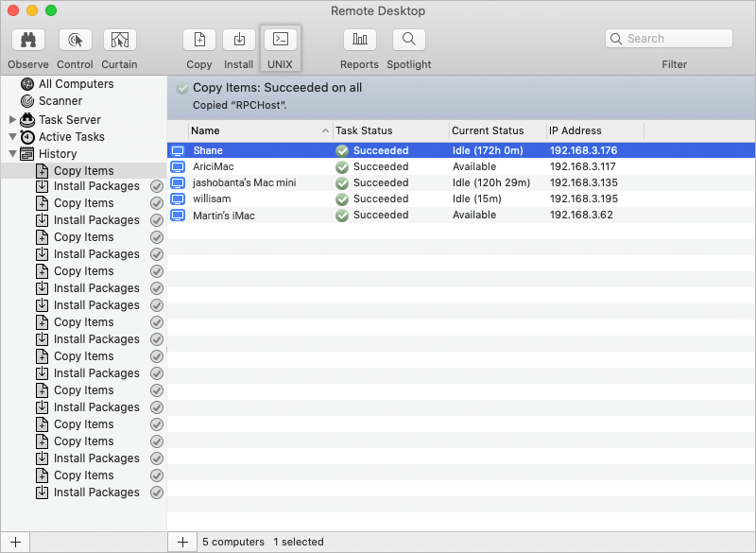Run Spotlight search from the toolbar
The width and height of the screenshot is (756, 553).
pyautogui.click(x=408, y=40)
